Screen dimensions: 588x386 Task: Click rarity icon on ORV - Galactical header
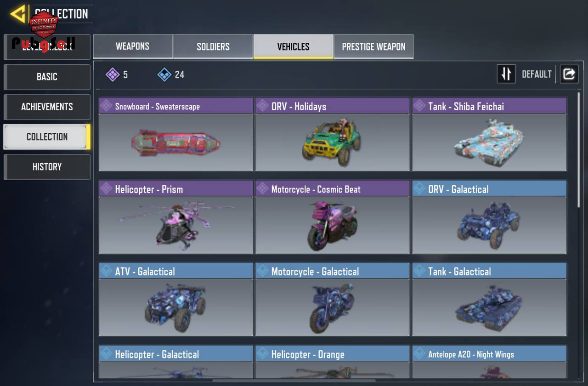click(419, 188)
